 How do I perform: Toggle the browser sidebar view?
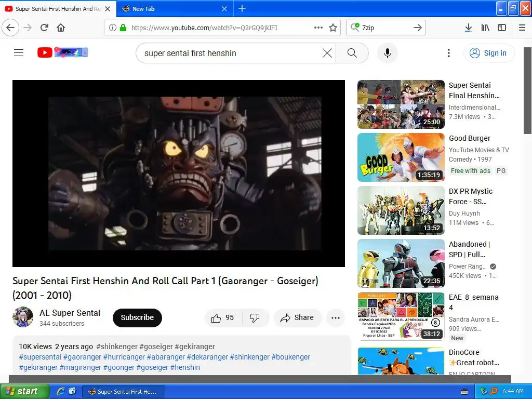[x=502, y=28]
